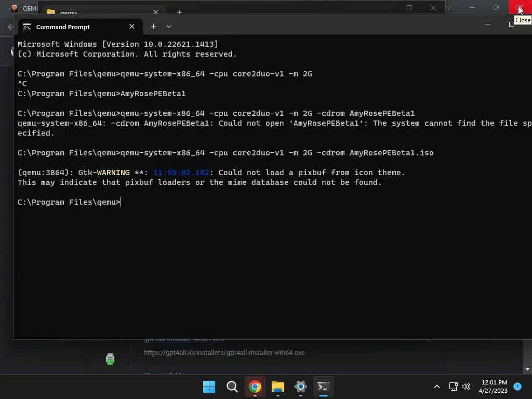Click the Gtk-WARNING text in the output
Viewport: 532px width, 399px height.
point(104,172)
